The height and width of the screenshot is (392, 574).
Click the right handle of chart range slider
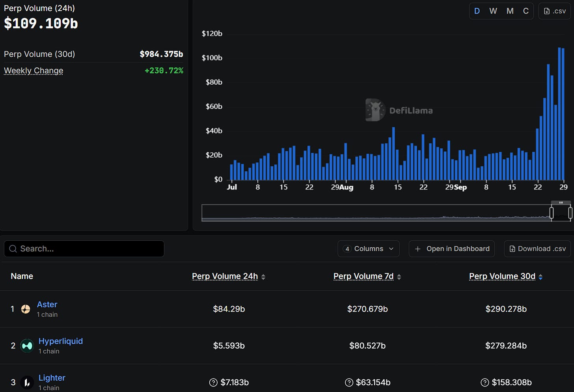pos(570,213)
